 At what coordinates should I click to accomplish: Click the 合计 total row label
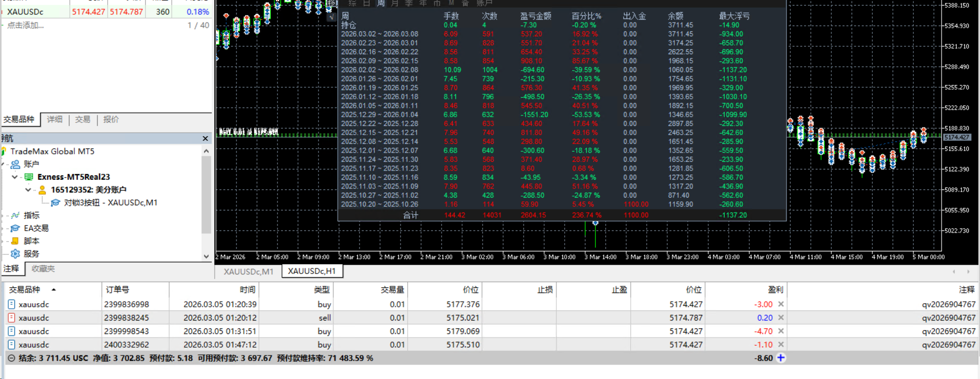point(411,215)
